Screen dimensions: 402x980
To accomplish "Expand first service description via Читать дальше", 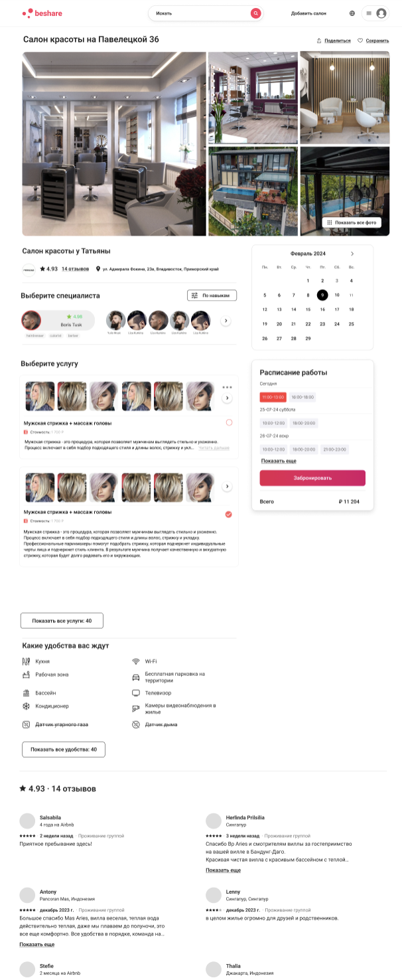I will tap(214, 448).
